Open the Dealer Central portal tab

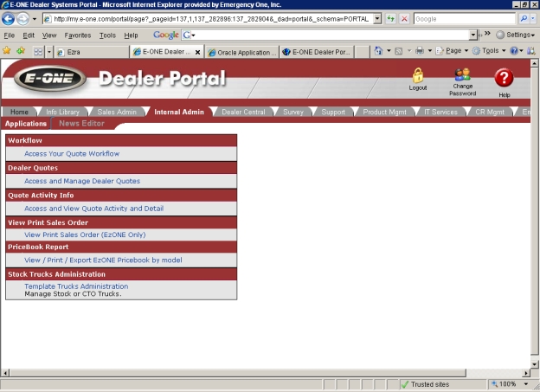pyautogui.click(x=243, y=112)
